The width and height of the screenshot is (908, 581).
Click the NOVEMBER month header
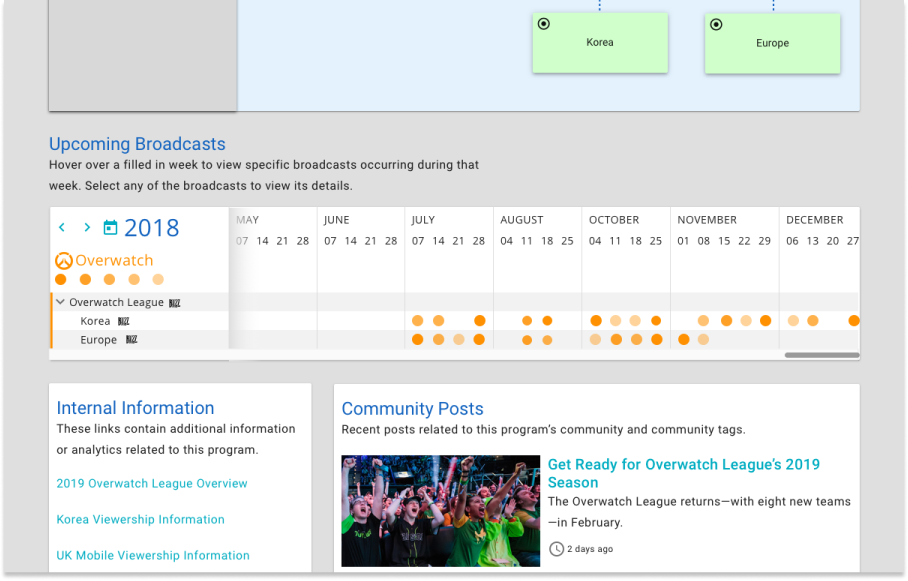[707, 220]
